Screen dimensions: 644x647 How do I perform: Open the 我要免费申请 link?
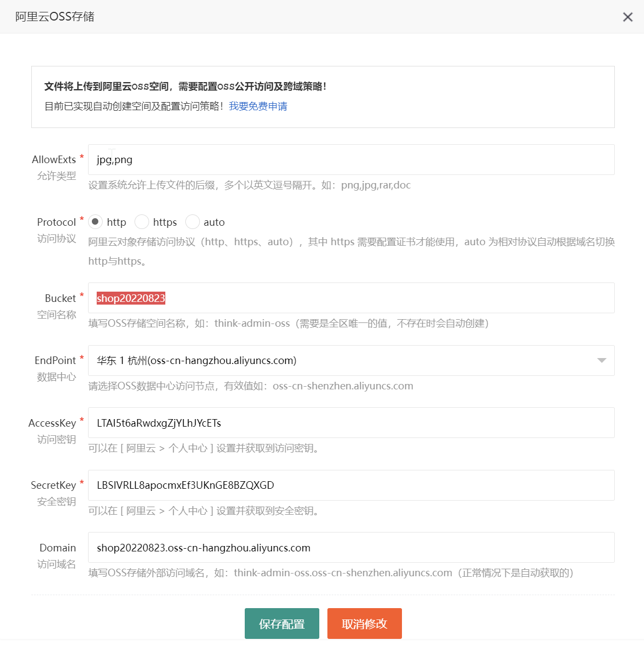coord(258,106)
